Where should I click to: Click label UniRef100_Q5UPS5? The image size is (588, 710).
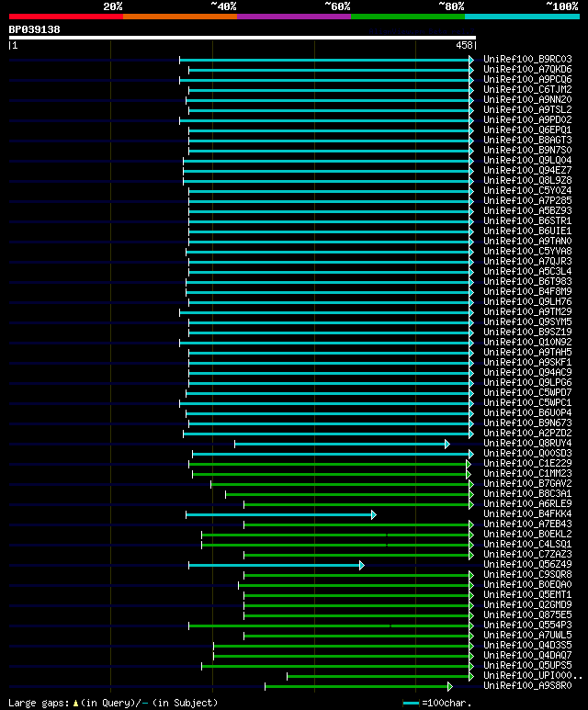(x=527, y=665)
